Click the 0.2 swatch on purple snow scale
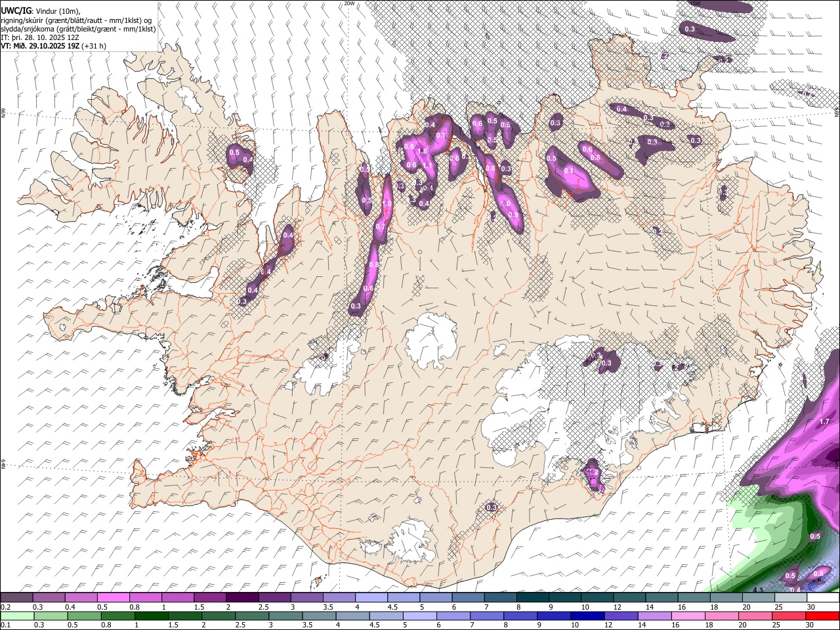840x630 pixels. tap(16, 598)
